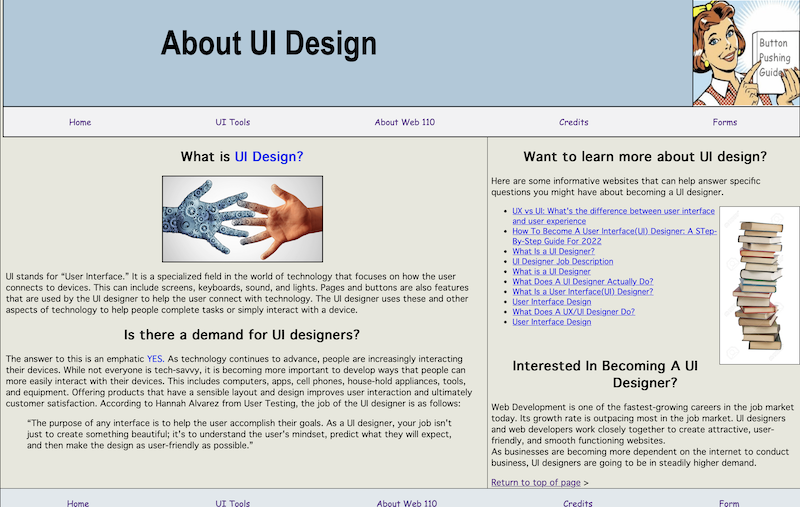800x507 pixels.
Task: Open UI Tools in the top navigation bar
Action: pos(233,122)
